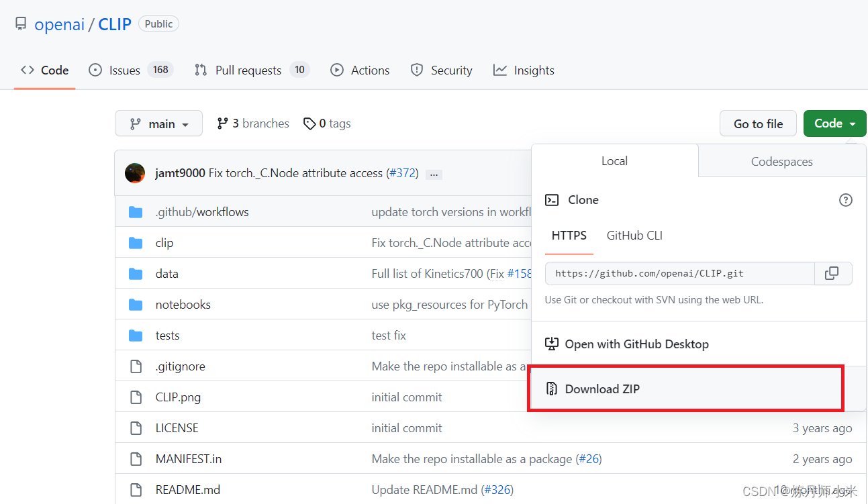Open the jamt9000 author link
The image size is (868, 504).
tap(180, 173)
